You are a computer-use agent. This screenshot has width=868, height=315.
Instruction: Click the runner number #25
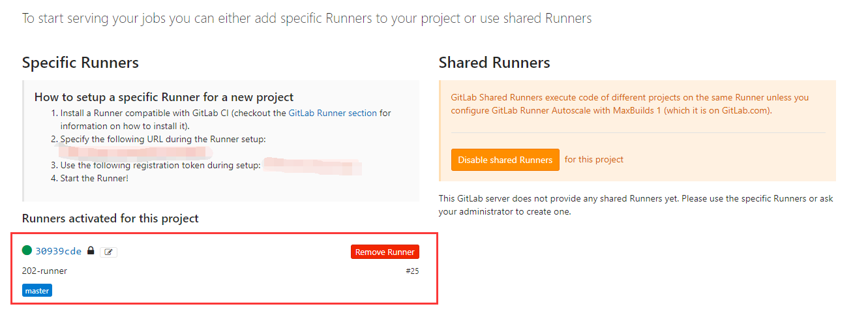coord(412,271)
